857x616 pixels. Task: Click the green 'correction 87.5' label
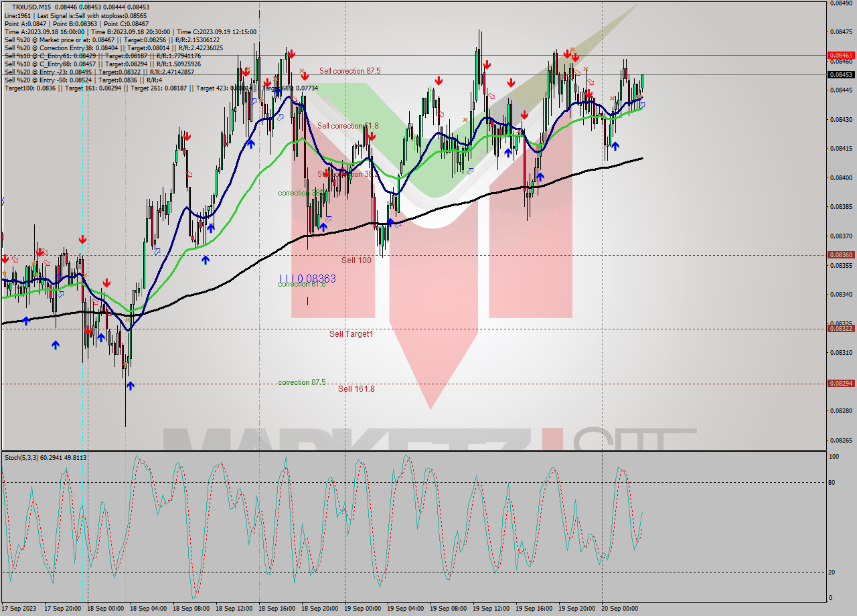(302, 382)
